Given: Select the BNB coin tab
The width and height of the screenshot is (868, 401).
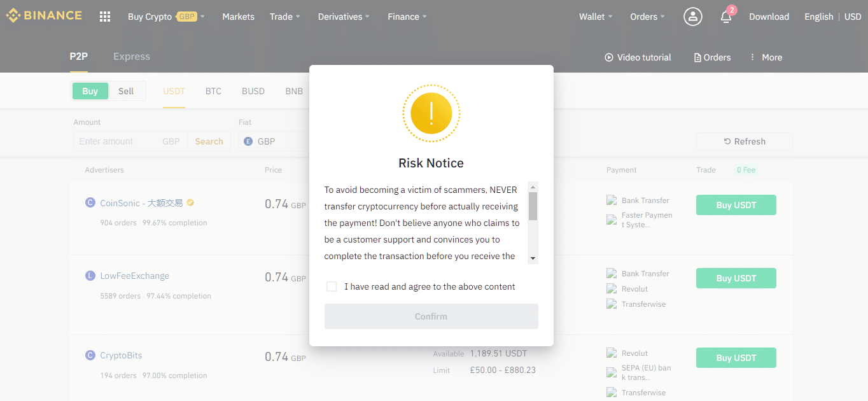Looking at the screenshot, I should point(294,91).
